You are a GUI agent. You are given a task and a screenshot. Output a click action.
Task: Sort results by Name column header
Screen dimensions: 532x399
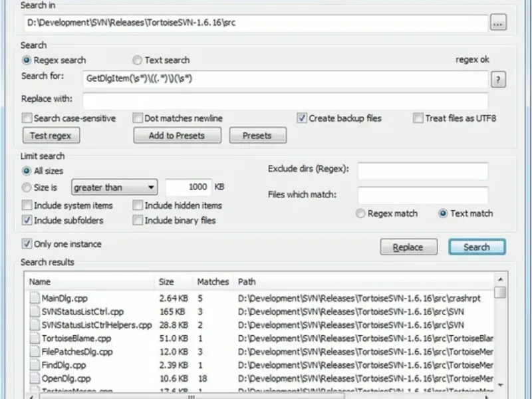coord(90,281)
